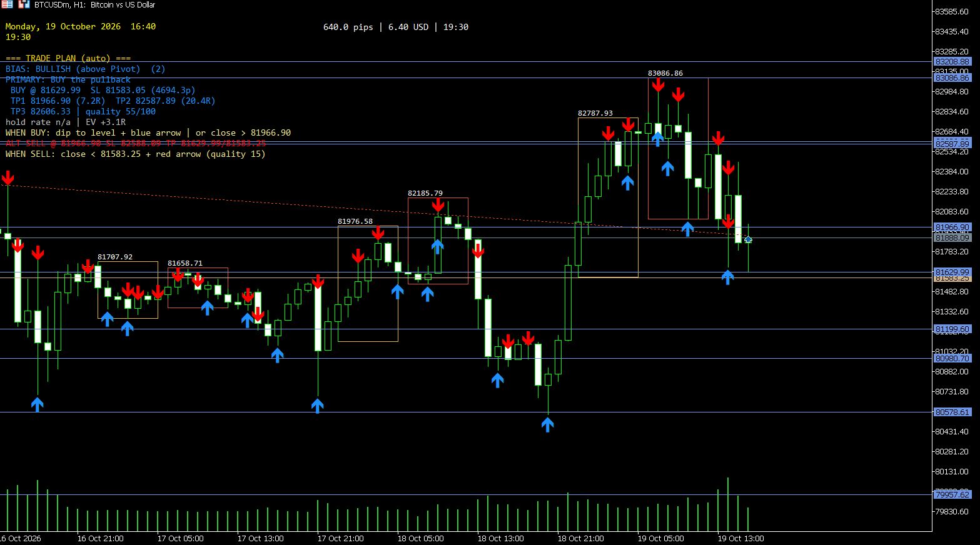
Task: Click the 81199.60 price level tag
Action: (952, 329)
